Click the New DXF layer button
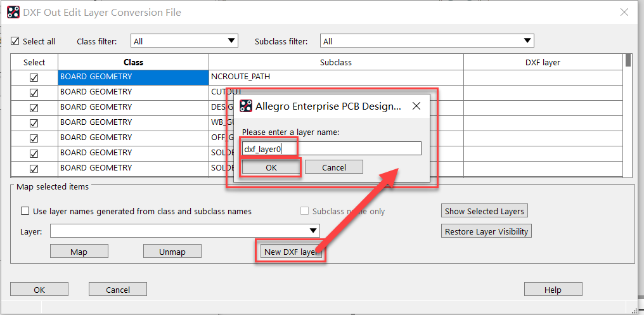The image size is (644, 315). tap(291, 252)
